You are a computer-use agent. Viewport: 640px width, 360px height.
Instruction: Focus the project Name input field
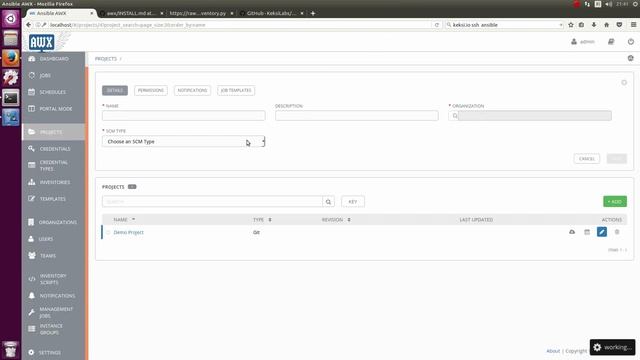point(184,116)
